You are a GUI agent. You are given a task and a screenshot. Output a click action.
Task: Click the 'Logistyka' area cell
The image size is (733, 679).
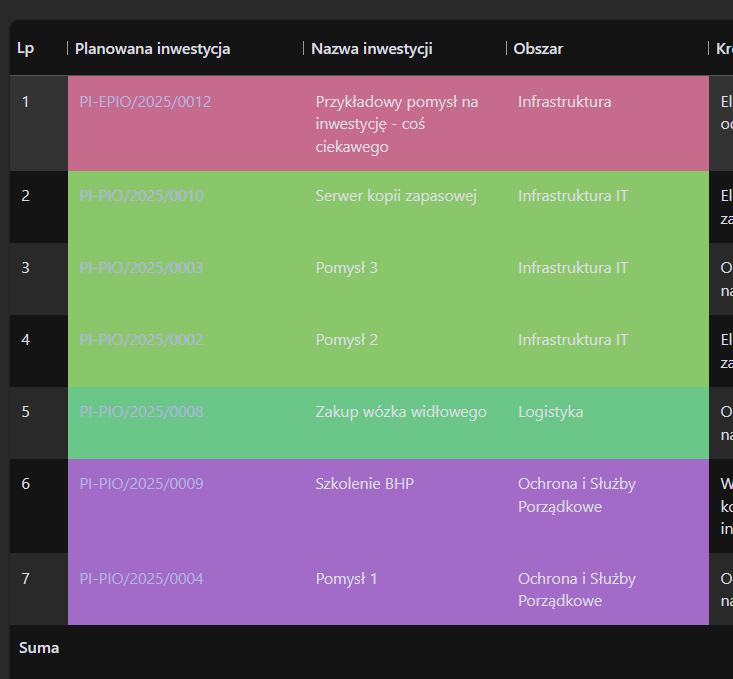tap(608, 423)
